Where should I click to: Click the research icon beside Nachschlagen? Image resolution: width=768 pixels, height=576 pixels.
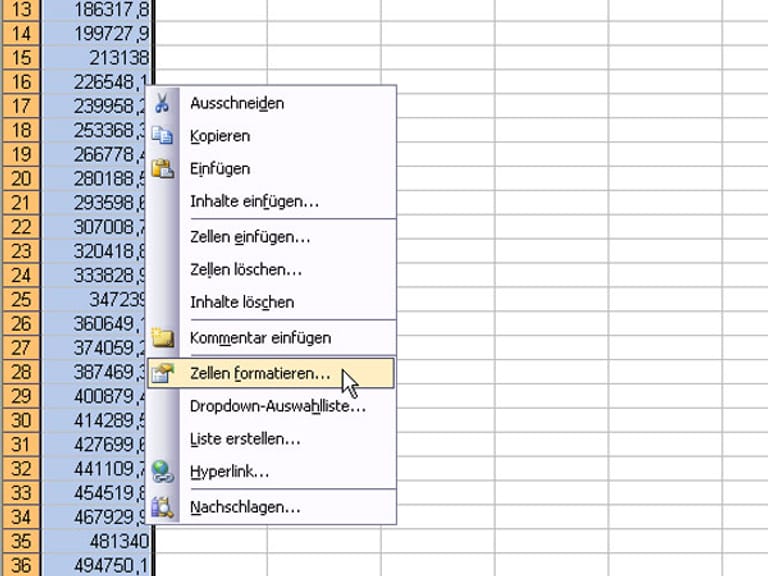click(x=163, y=507)
